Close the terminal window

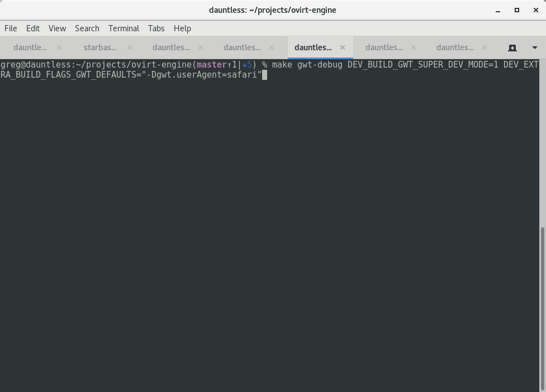[x=535, y=10]
